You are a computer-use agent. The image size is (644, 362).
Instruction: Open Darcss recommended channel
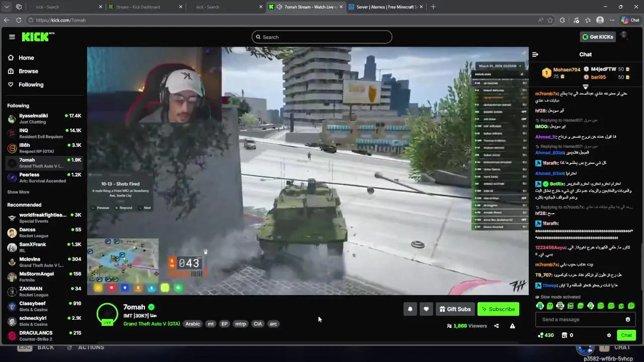pos(44,232)
